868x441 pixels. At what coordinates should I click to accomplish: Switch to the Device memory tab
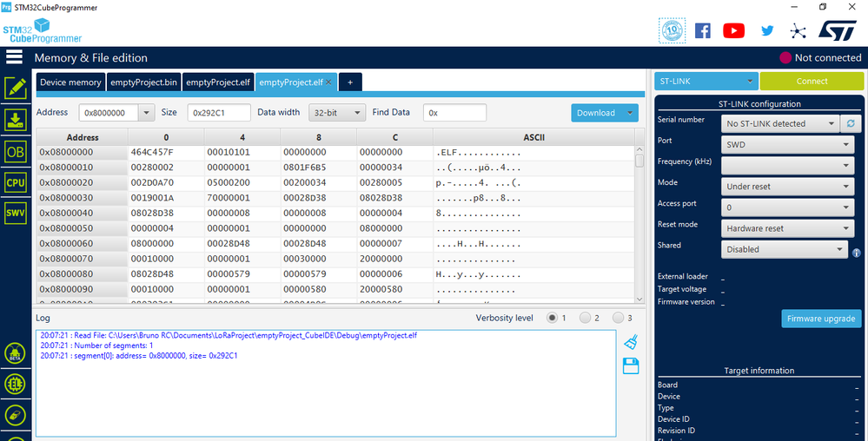(x=70, y=82)
